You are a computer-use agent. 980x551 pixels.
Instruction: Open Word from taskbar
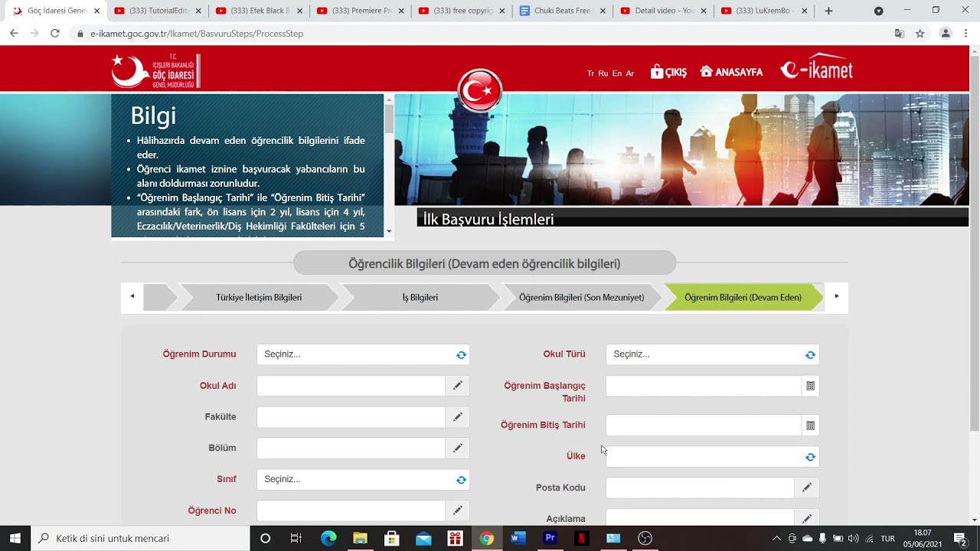click(518, 538)
